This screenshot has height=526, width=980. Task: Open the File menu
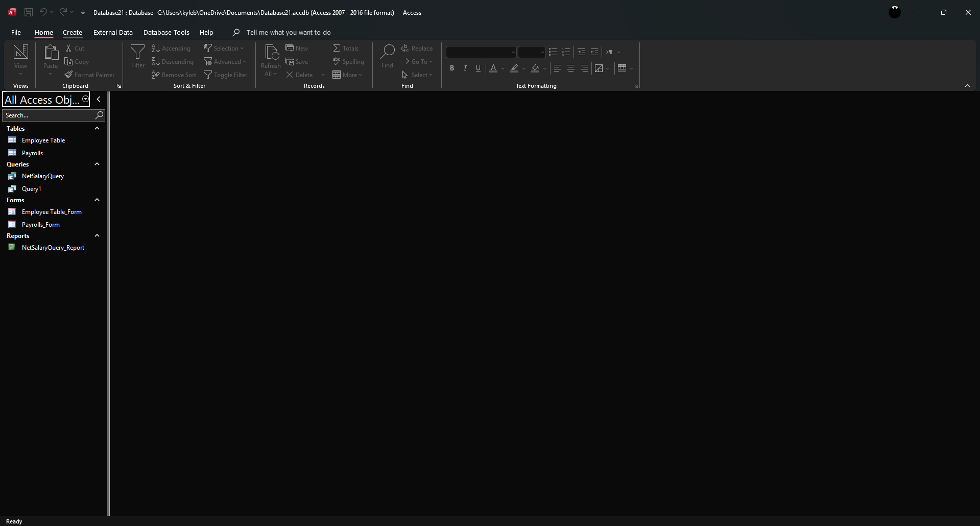point(16,32)
